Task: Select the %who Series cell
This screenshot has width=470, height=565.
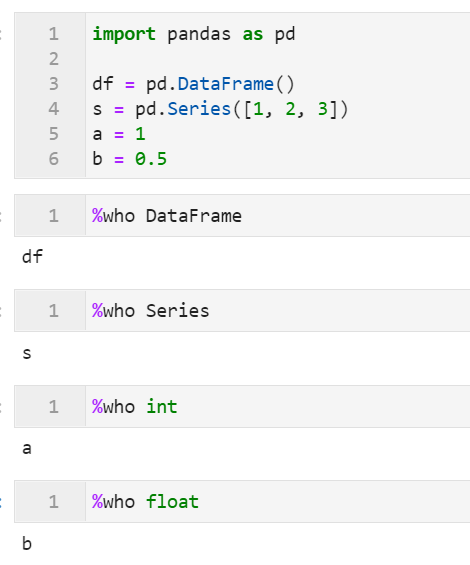Action: click(x=242, y=311)
